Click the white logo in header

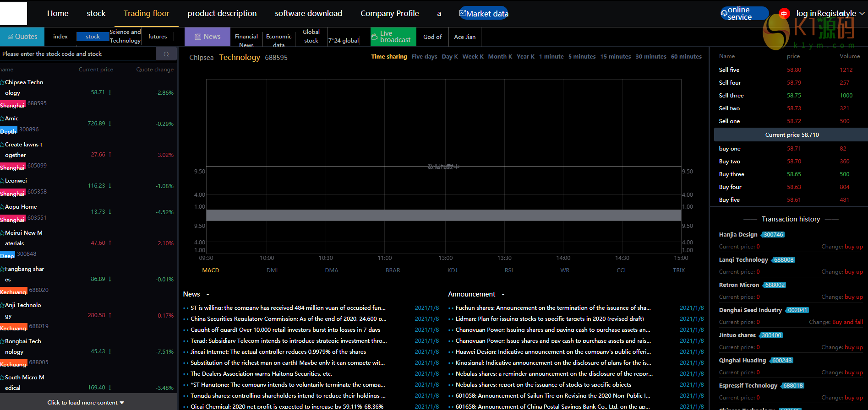13,13
